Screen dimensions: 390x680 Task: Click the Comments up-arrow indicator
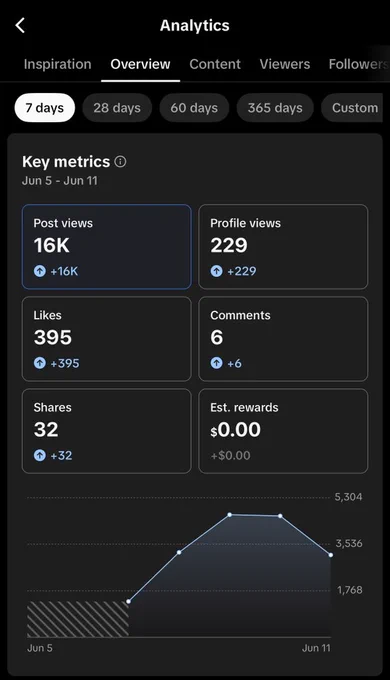pos(216,363)
